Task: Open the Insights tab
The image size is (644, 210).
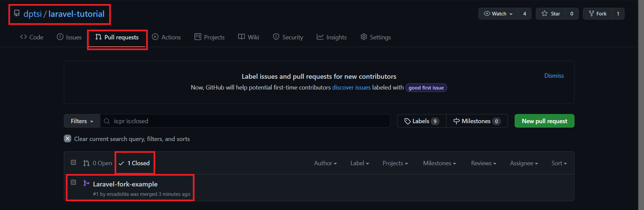Action: click(332, 37)
